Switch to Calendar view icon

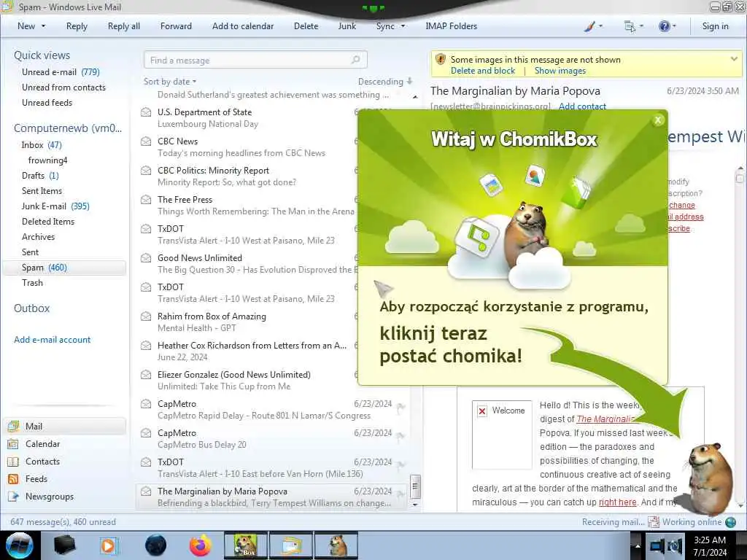tap(13, 444)
